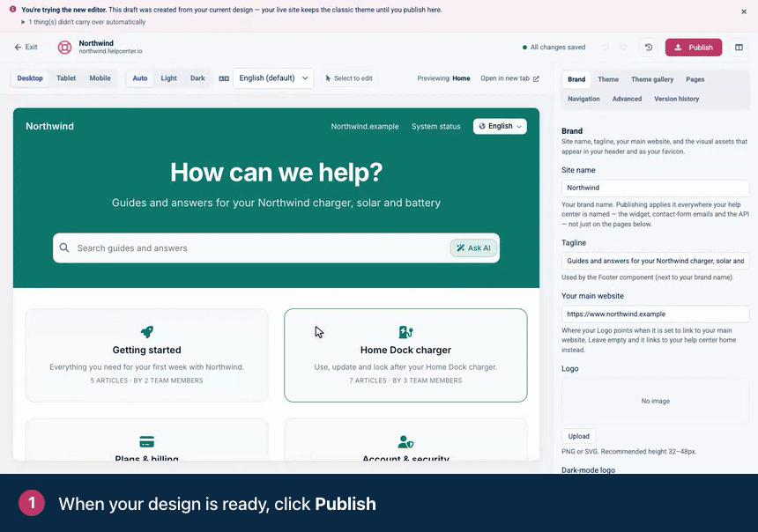Set color mode to Auto
The image size is (758, 532).
[140, 78]
